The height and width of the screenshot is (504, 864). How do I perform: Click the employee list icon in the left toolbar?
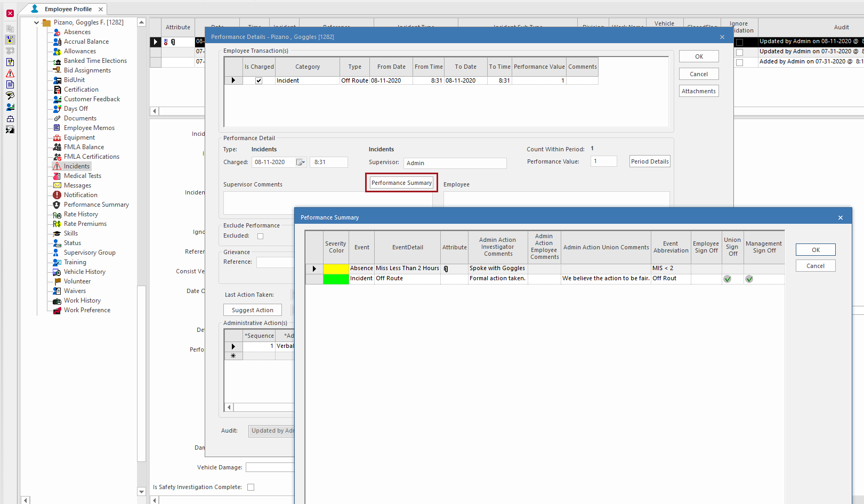tap(10, 107)
